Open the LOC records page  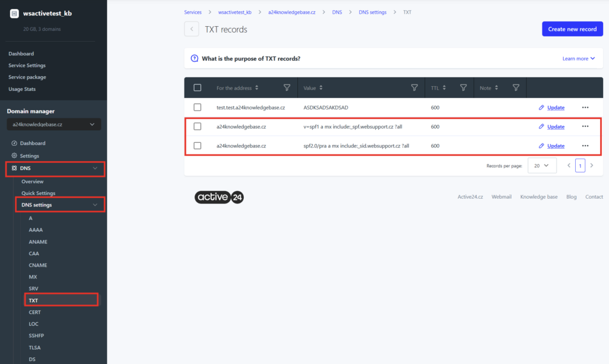pyautogui.click(x=33, y=324)
